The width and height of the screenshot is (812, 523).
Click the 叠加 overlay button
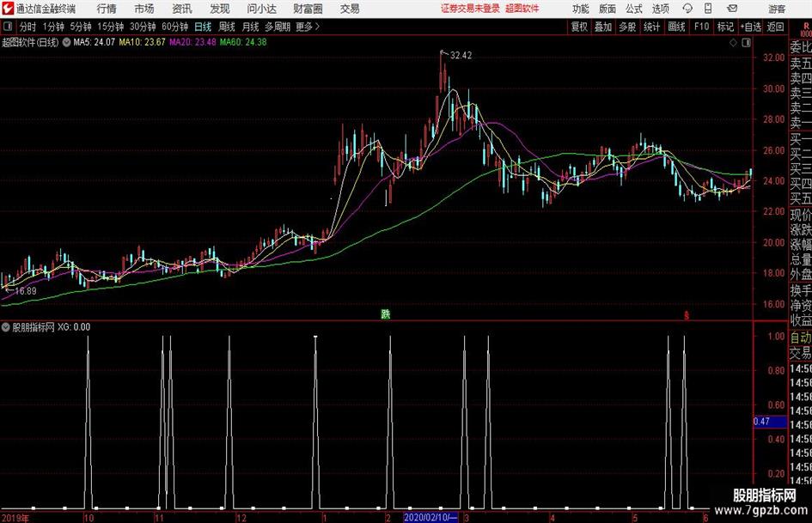(603, 27)
